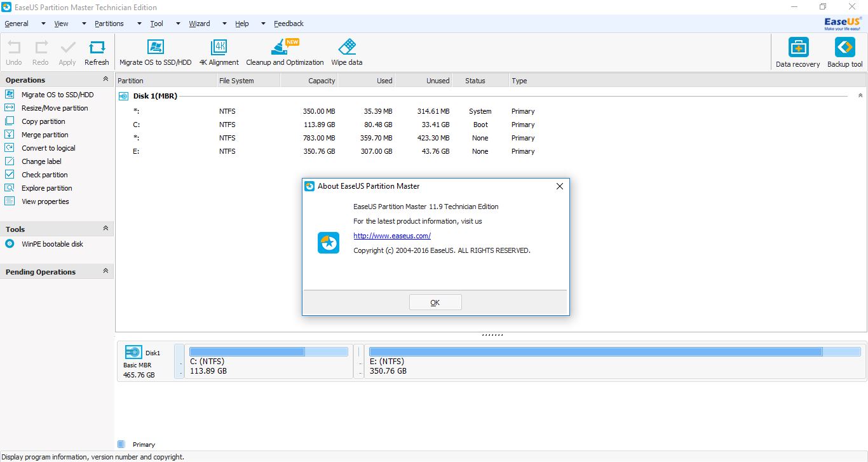The height and width of the screenshot is (462, 868).
Task: Open Data recovery
Action: (x=798, y=53)
